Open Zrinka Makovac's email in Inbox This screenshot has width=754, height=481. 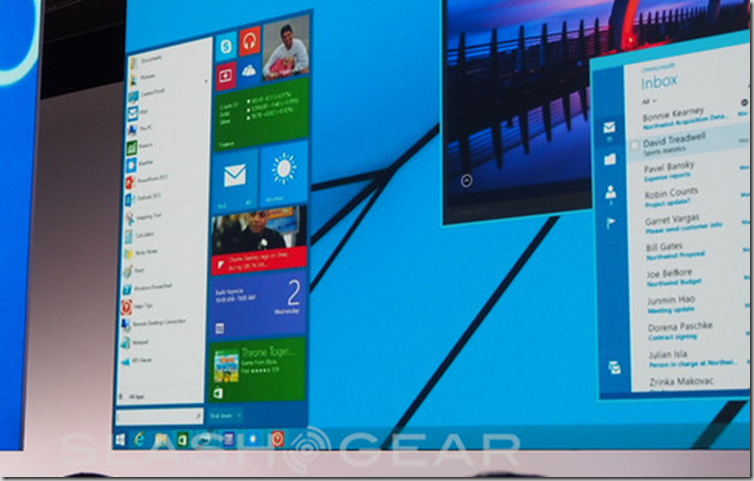tap(692, 382)
